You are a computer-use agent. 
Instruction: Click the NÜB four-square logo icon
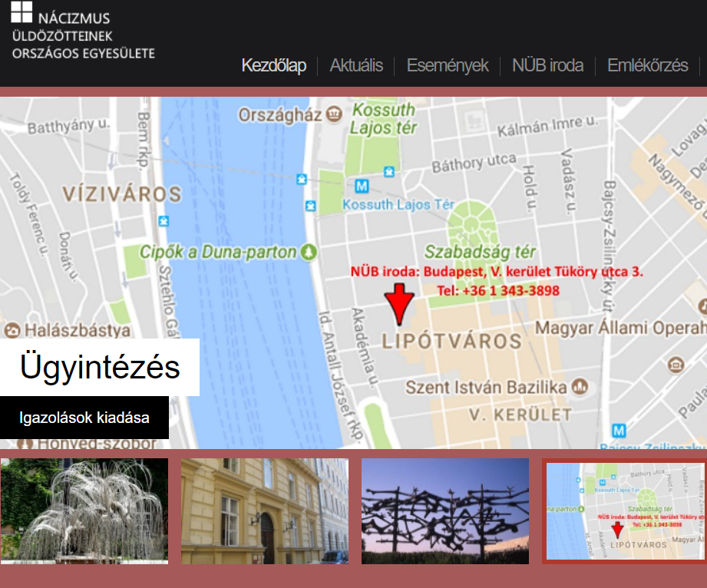coord(22,12)
